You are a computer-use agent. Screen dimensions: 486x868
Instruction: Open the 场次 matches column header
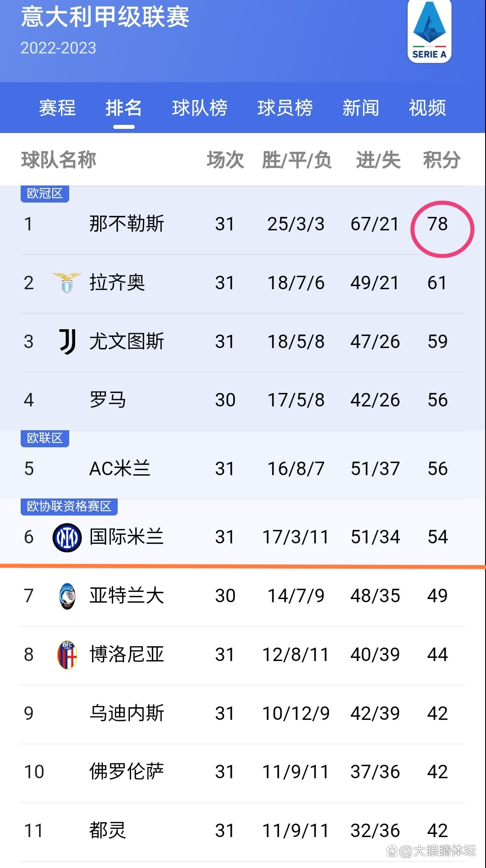[225, 161]
